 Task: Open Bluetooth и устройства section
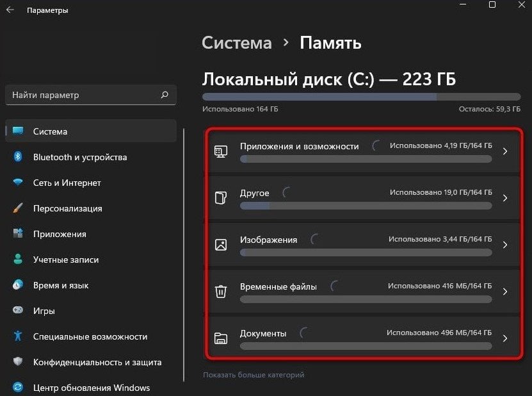[x=91, y=157]
